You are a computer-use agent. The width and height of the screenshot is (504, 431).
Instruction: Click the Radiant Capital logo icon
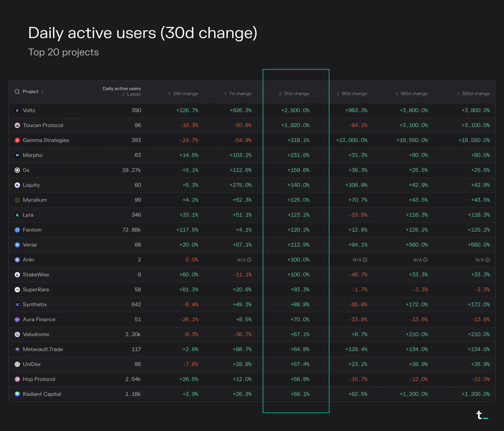[x=17, y=394]
